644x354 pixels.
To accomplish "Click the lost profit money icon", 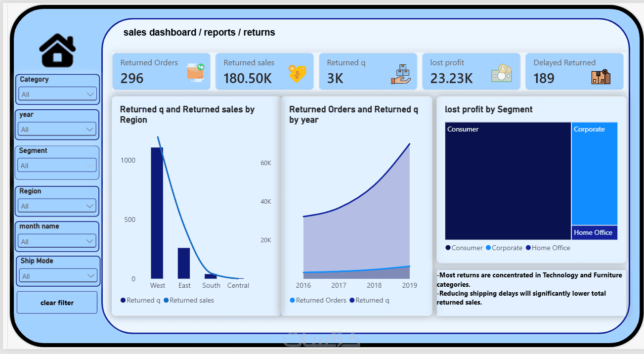I will [x=501, y=73].
